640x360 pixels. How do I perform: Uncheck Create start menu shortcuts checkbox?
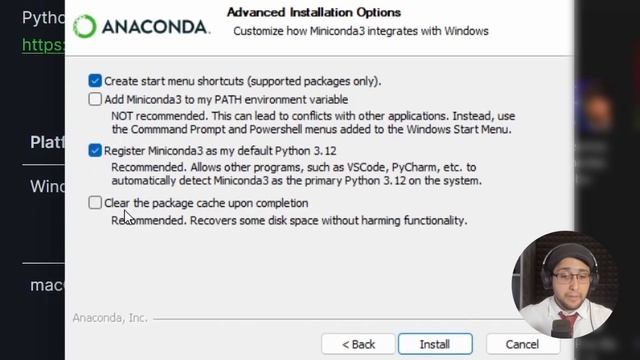95,81
